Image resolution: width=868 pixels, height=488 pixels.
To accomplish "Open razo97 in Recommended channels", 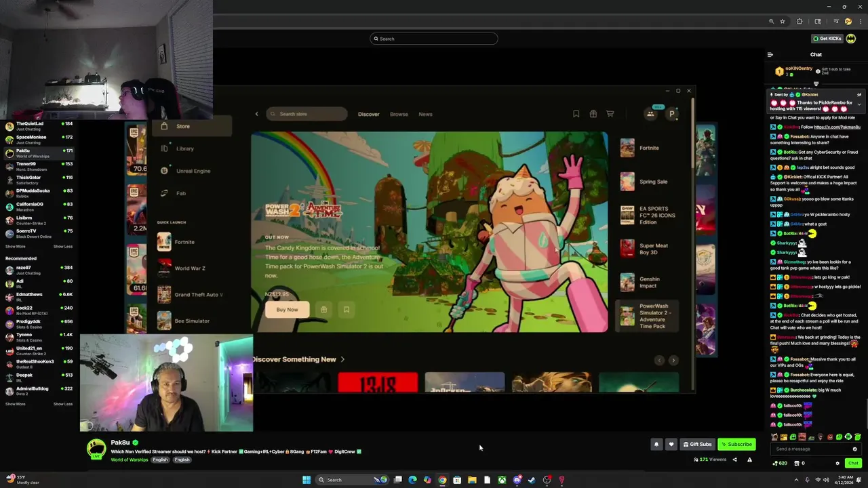I will (38, 270).
